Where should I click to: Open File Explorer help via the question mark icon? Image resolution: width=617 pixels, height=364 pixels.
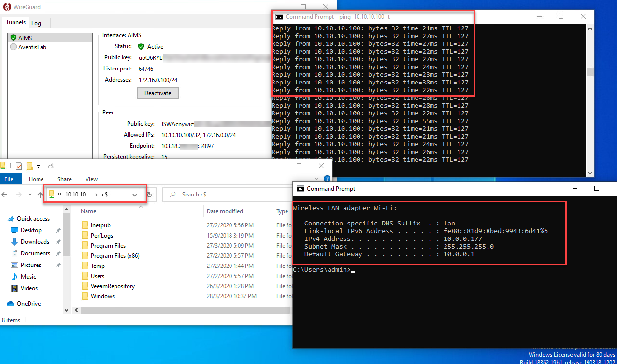pyautogui.click(x=327, y=178)
